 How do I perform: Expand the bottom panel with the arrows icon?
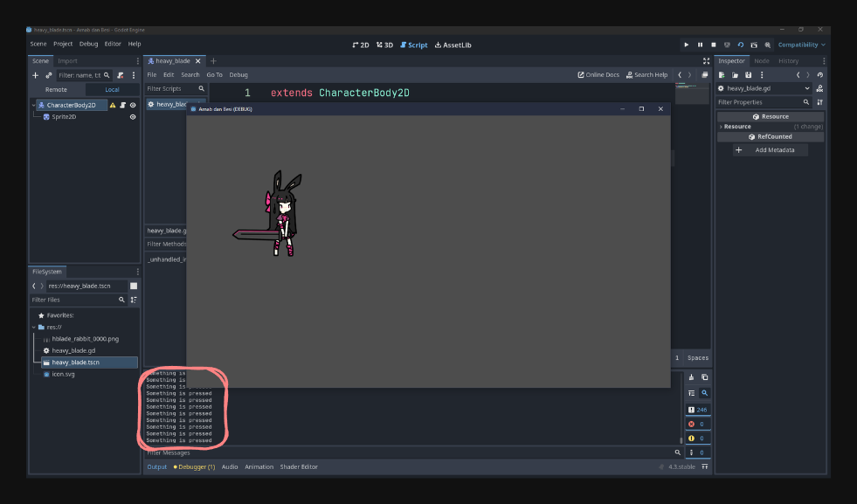(705, 466)
